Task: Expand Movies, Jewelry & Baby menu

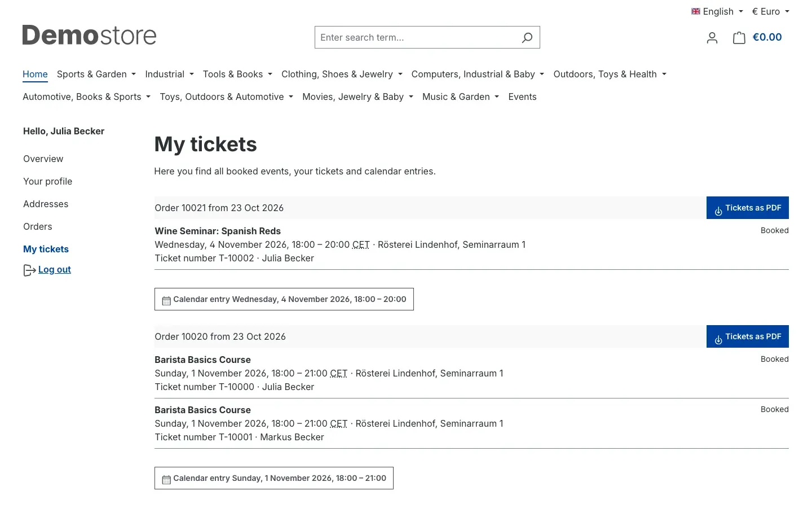Action: (358, 97)
